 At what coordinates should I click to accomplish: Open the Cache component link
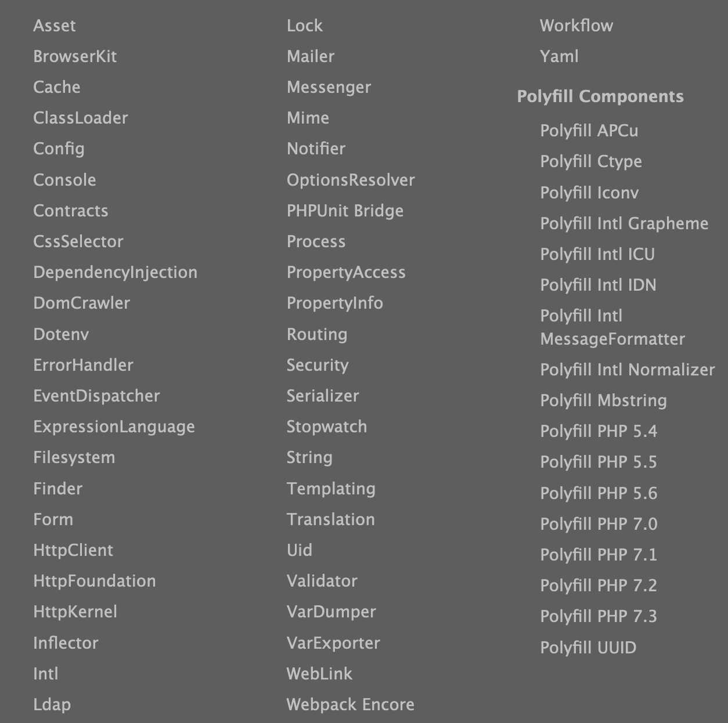point(57,87)
